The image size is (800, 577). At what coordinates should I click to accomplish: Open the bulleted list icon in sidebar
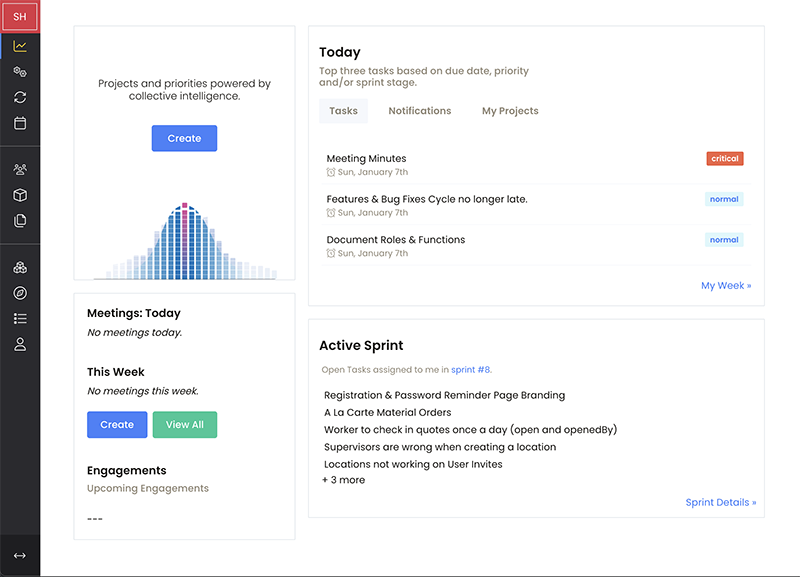pos(20,319)
